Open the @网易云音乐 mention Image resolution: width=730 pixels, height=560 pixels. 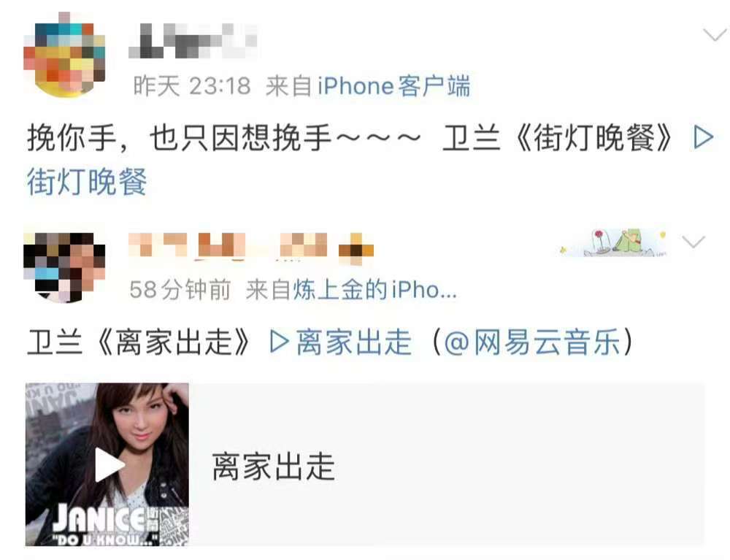point(532,342)
